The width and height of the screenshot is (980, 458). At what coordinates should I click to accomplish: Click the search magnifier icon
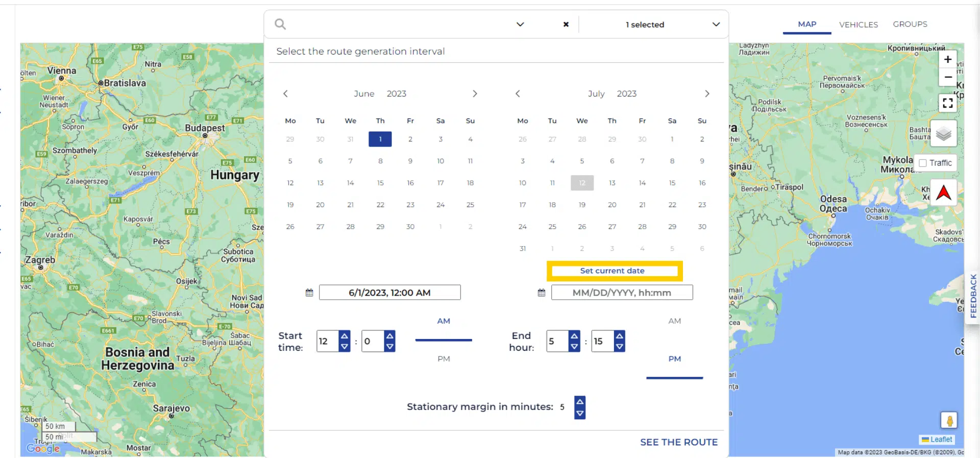click(280, 24)
